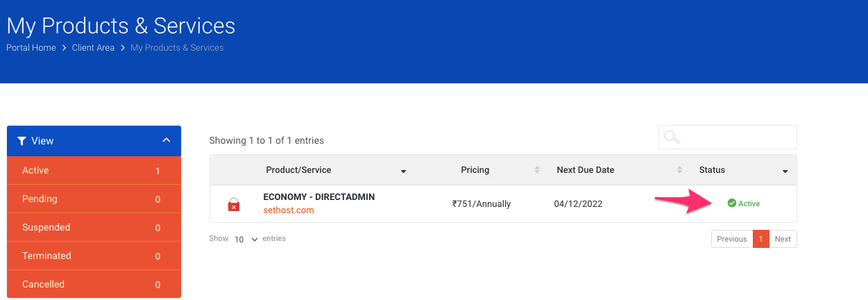Click the View filter funnel icon
868x300 pixels.
coord(22,141)
